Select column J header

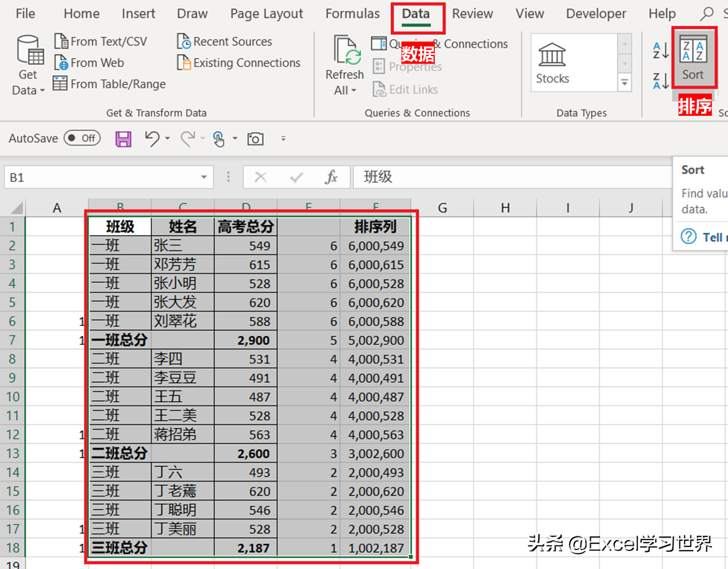(x=631, y=208)
